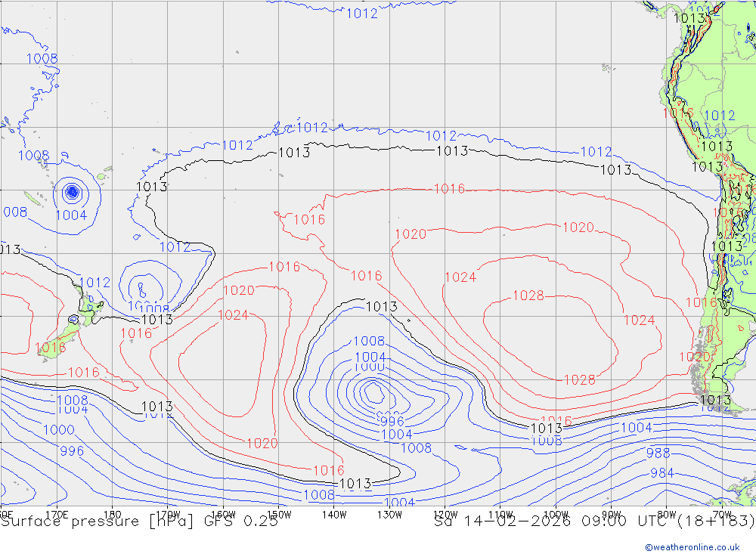Click the 1013 label at South America's southern tip

tap(715, 400)
